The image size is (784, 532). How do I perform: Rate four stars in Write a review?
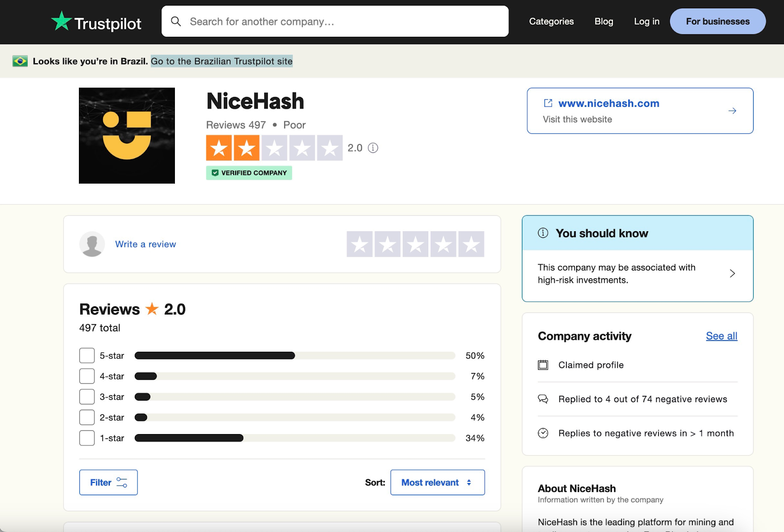click(x=443, y=244)
